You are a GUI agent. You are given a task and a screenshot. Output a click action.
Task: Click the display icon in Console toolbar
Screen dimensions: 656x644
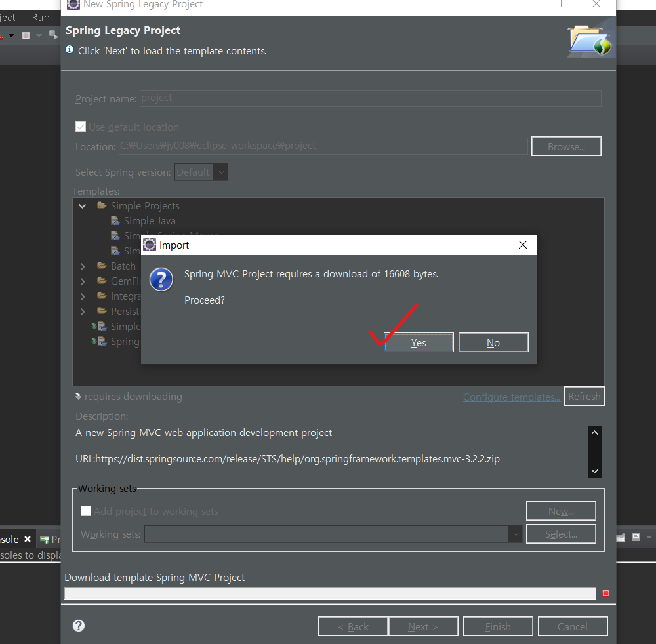pos(636,537)
